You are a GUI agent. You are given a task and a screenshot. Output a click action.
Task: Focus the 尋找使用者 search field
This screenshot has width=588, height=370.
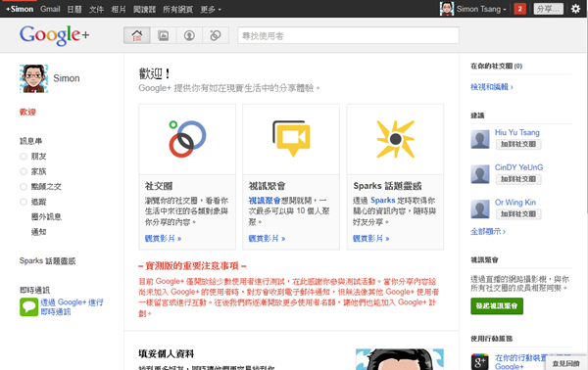coord(348,35)
